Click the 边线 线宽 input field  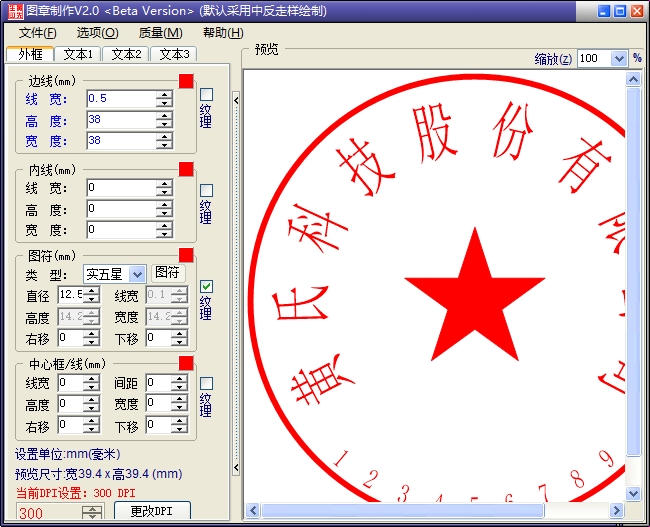122,99
